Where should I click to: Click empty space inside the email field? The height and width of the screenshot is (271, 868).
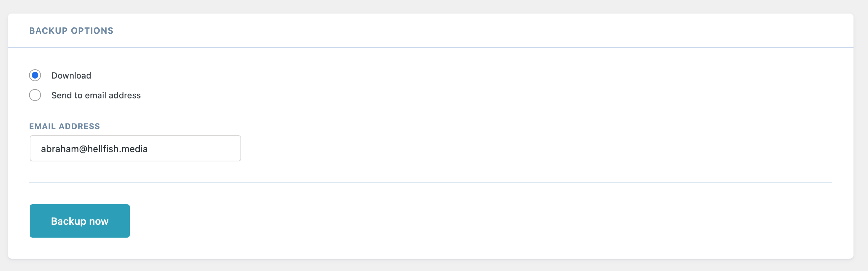point(196,148)
